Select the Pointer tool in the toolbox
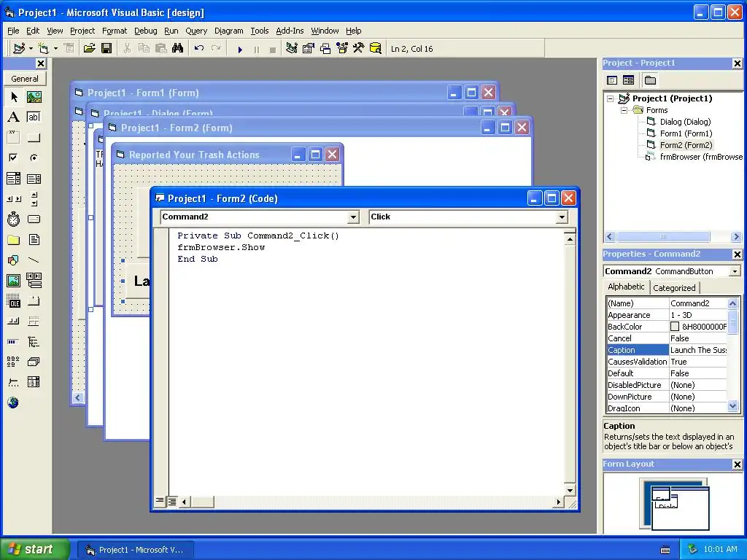 point(13,97)
